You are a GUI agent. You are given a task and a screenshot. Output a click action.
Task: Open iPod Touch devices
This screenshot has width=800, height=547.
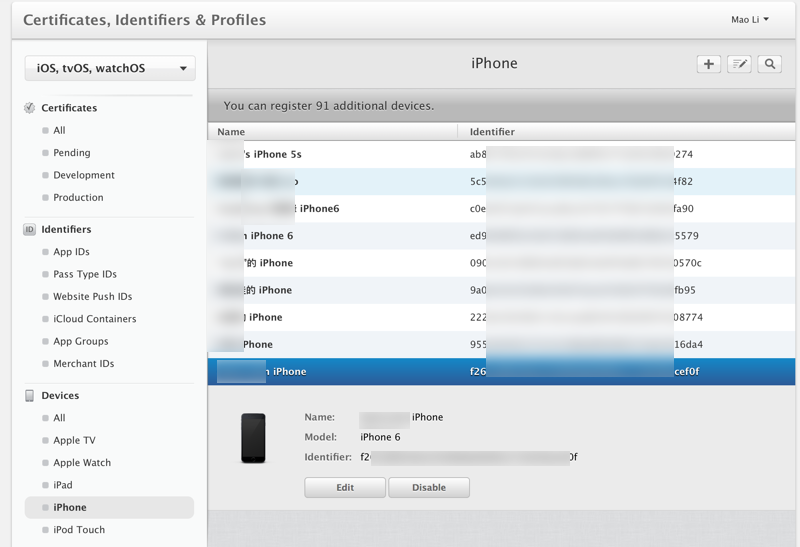79,530
